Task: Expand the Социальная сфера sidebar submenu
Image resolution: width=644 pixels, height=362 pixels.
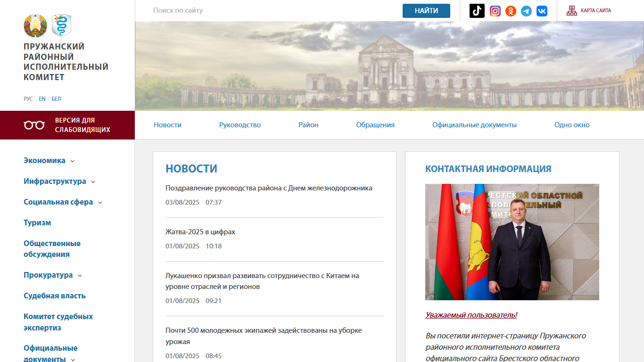Action: [x=100, y=203]
